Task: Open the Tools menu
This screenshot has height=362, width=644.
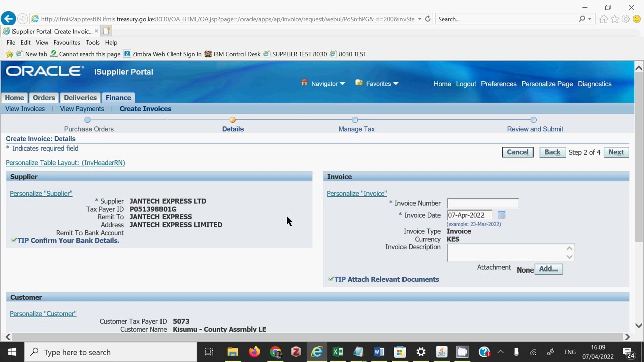Action: [93, 42]
